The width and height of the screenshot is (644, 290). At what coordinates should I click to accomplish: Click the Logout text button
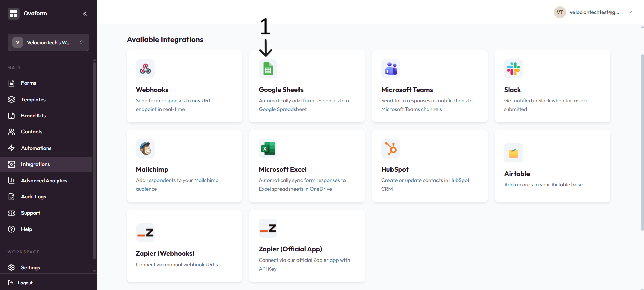point(25,283)
